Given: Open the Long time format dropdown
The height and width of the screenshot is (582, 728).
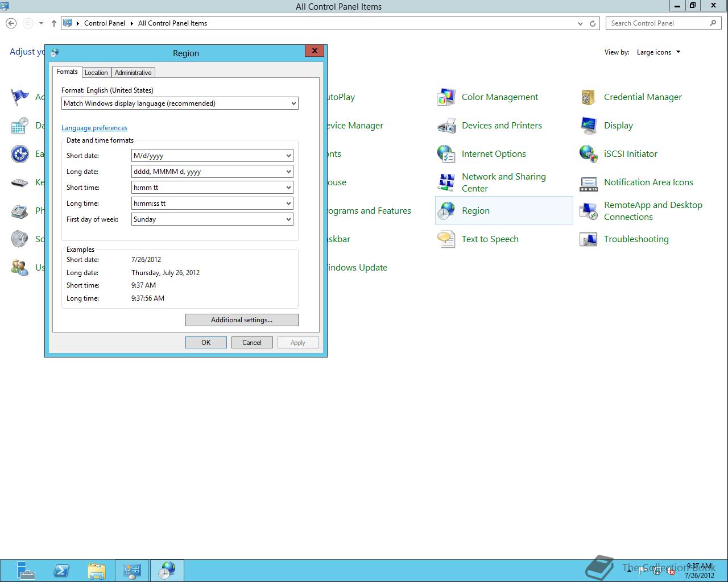Looking at the screenshot, I should pos(212,203).
